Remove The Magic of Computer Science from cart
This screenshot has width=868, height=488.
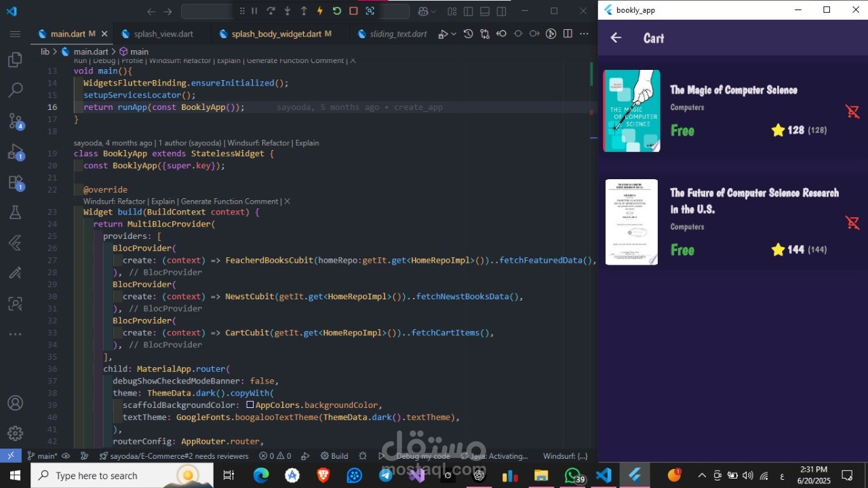point(852,111)
